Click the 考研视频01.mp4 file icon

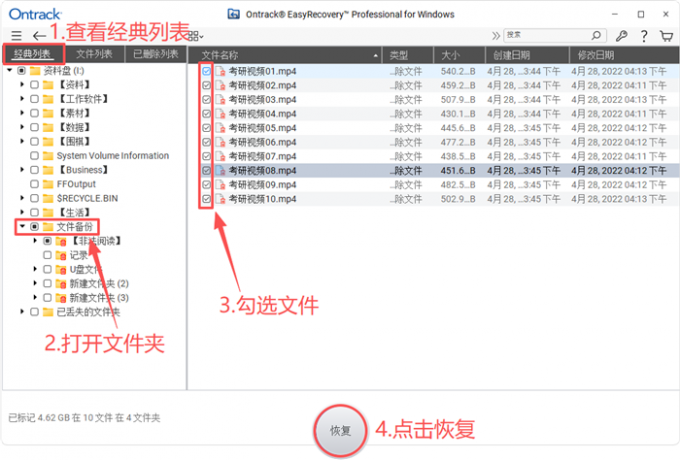click(x=221, y=71)
